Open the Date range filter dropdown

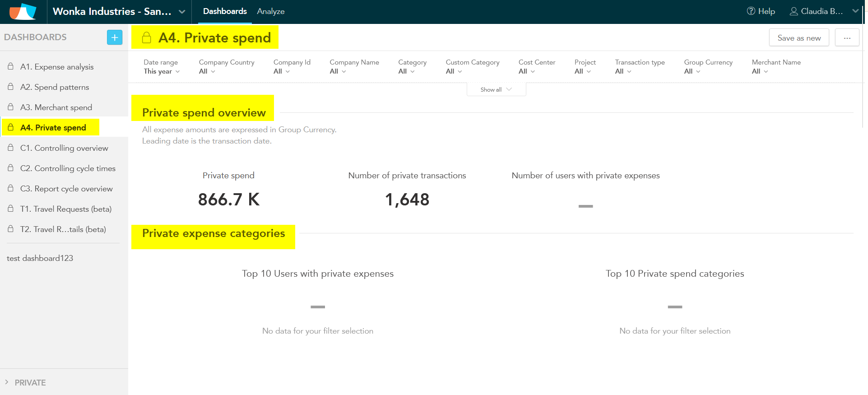(162, 67)
